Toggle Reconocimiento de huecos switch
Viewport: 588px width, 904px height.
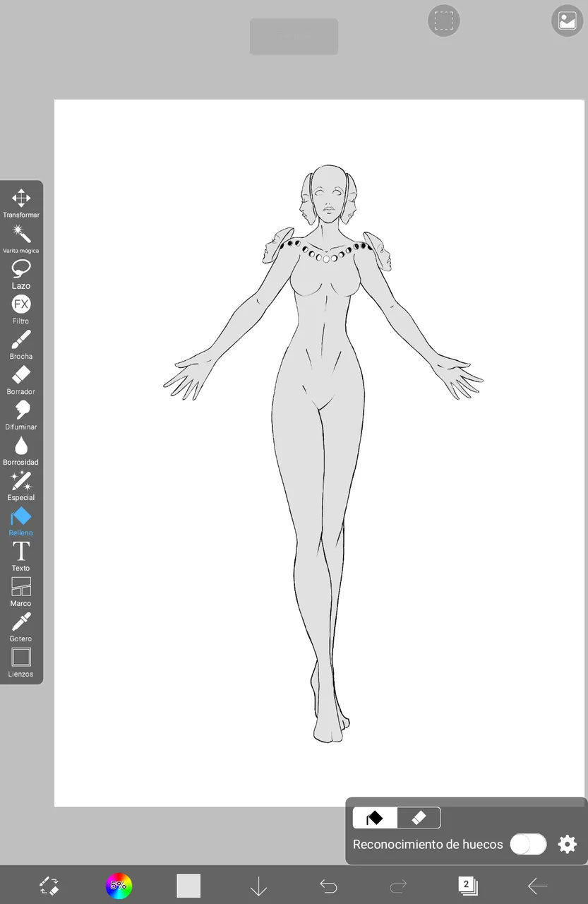click(528, 844)
